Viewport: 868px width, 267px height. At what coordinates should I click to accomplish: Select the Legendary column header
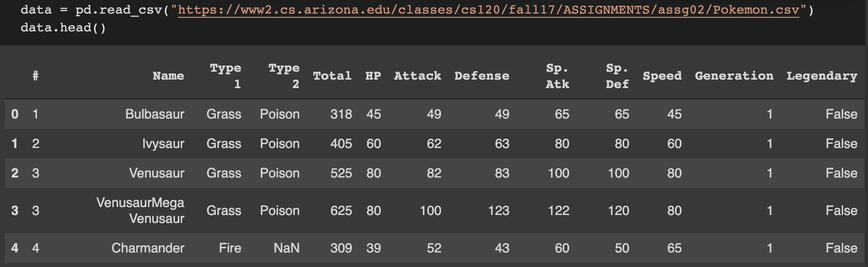(822, 76)
